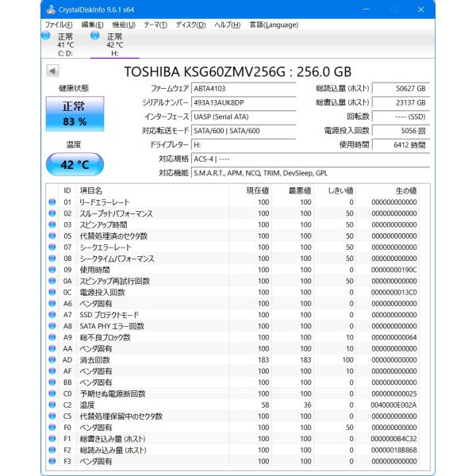Click the transfer mode field SATA/600
This screenshot has height=476, width=476.
click(244, 131)
